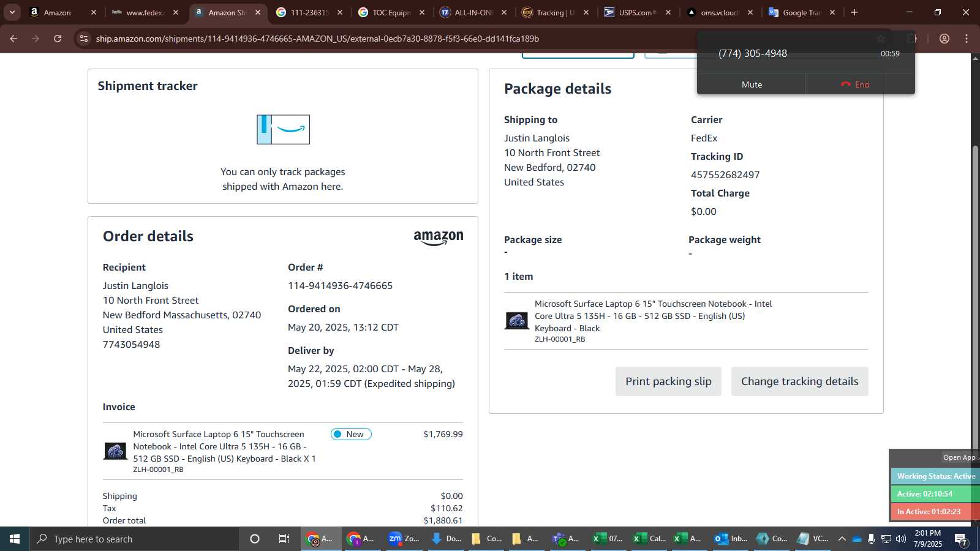
Task: Open the Windows Start menu
Action: (15, 539)
